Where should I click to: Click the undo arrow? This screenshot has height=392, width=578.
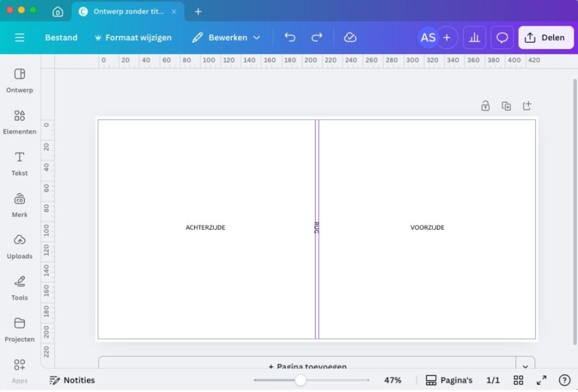(x=290, y=38)
